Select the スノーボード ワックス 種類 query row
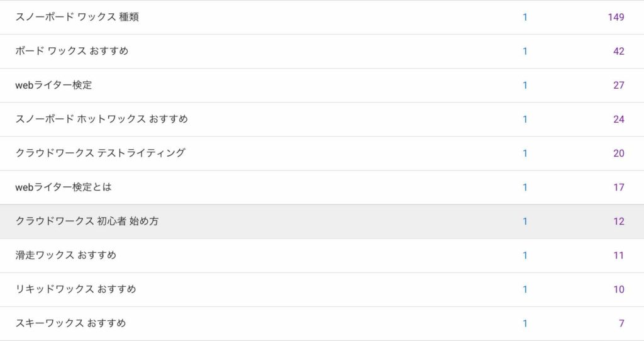 click(322, 17)
